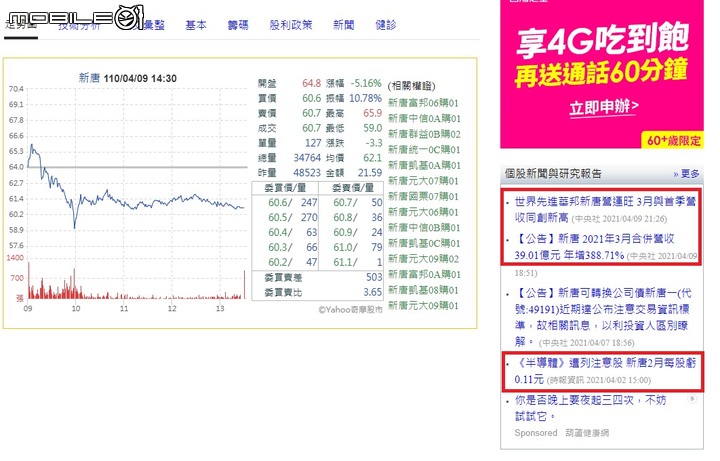The width and height of the screenshot is (720, 461).
Task: Click the 享4G吃到飽 ad banner headline
Action: point(602,40)
